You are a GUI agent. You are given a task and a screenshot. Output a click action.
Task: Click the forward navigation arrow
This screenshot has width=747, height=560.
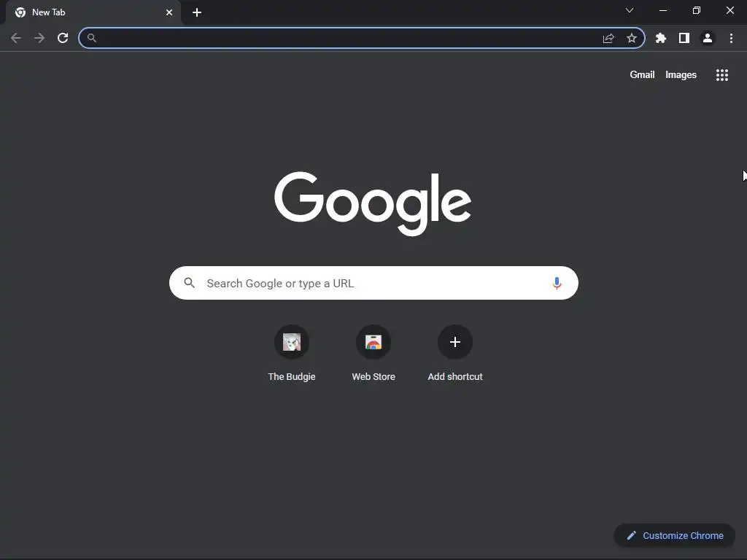point(39,38)
